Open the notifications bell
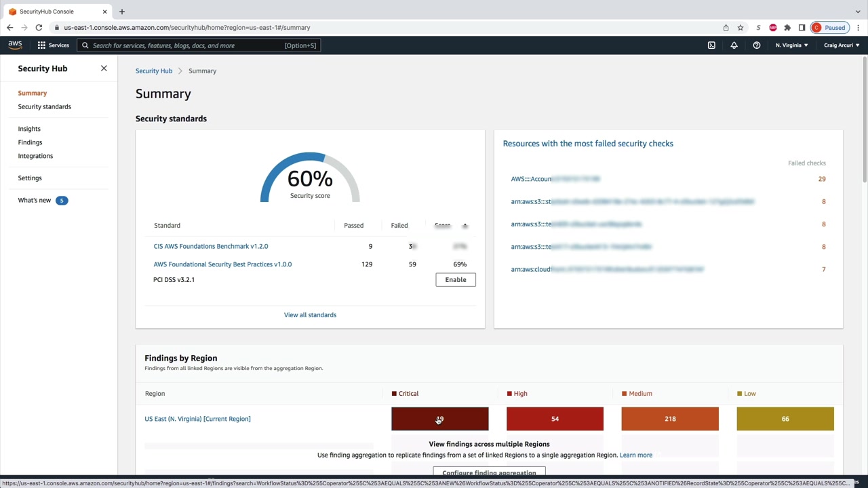This screenshot has width=868, height=488. 734,45
